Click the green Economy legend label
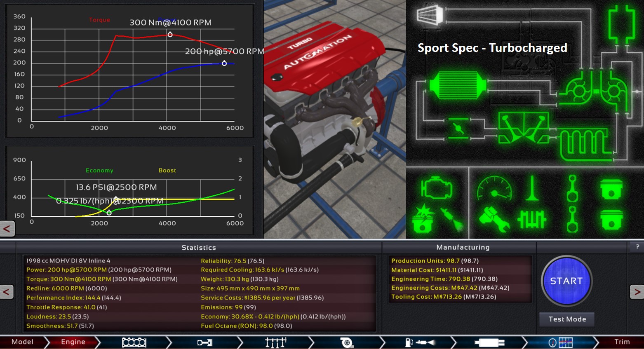Viewport: 644px width, 349px height. click(x=99, y=170)
